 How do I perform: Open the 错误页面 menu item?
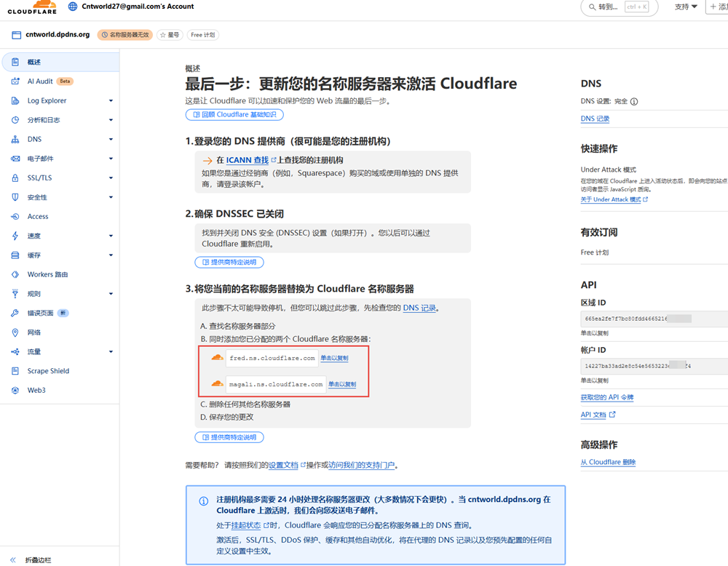tap(61, 313)
